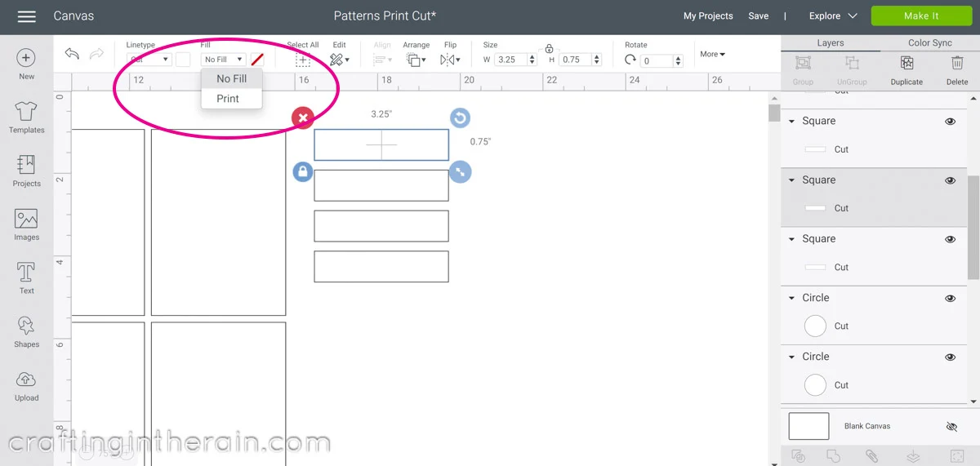Open the Edit scissors tool
This screenshot has height=466, width=980.
point(339,60)
